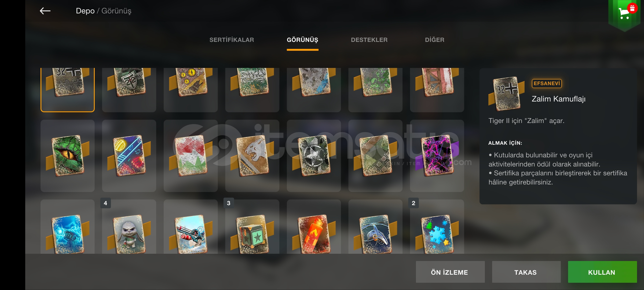Select the helicopter drone card
Screen dimensions: 644x290
(x=375, y=227)
